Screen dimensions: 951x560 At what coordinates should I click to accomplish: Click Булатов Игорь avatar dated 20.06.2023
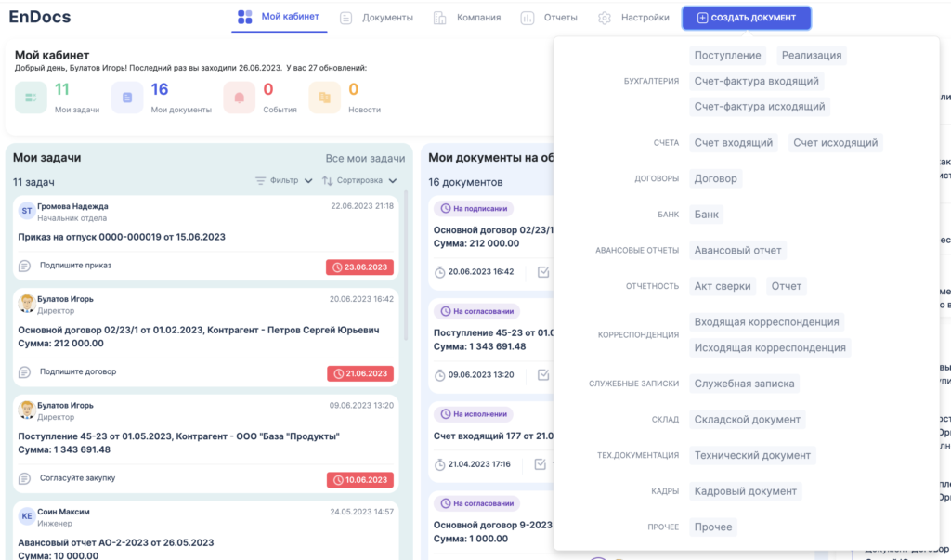click(x=26, y=304)
